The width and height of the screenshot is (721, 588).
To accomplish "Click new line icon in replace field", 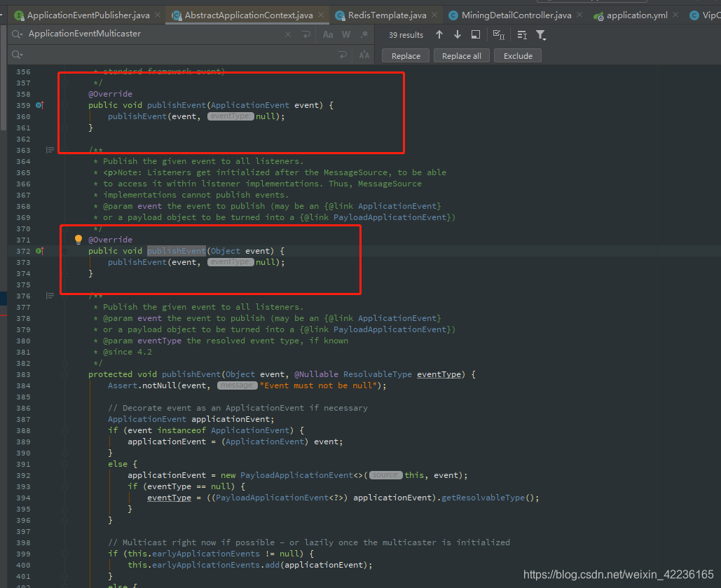I will [343, 55].
